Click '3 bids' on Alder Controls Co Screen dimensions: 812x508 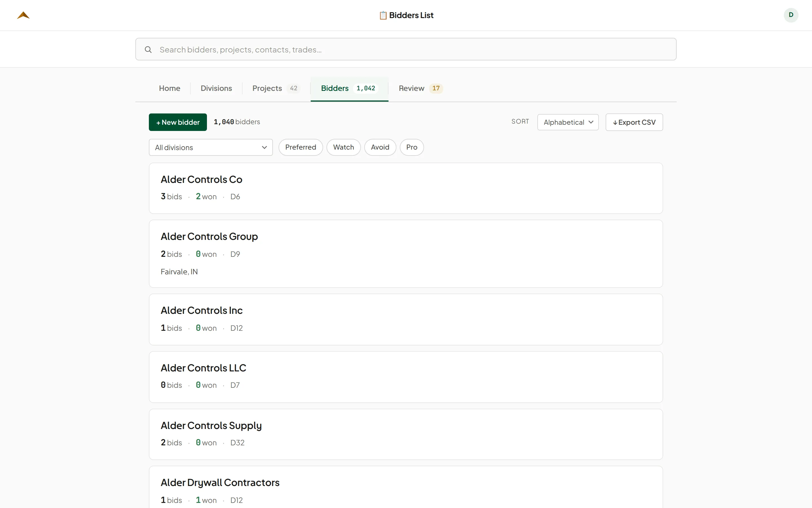(171, 196)
